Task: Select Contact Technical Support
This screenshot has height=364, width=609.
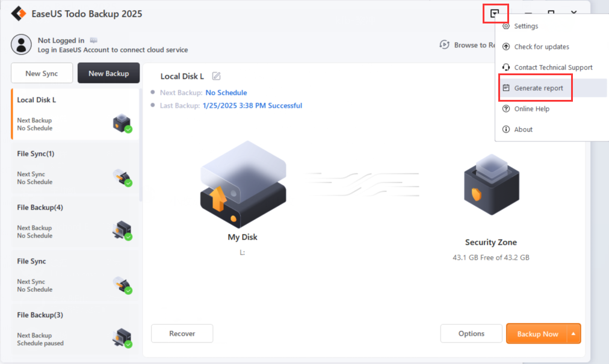Action: click(x=552, y=67)
